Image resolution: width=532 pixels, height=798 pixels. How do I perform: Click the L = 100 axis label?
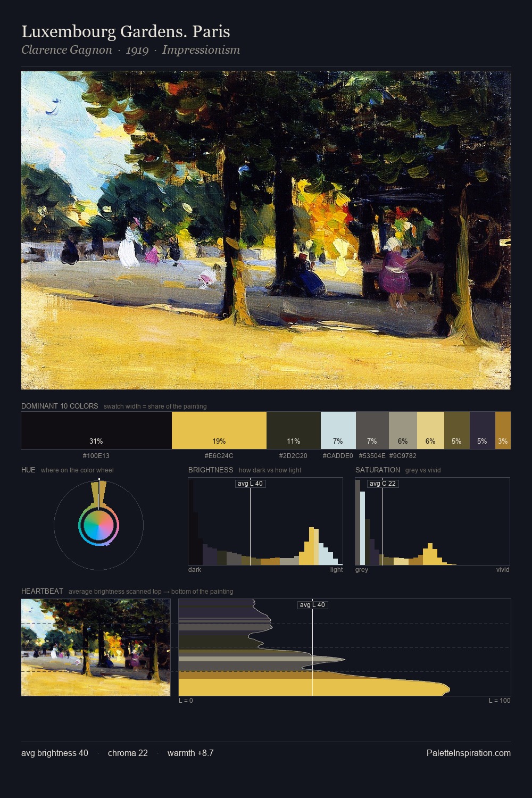coord(500,701)
